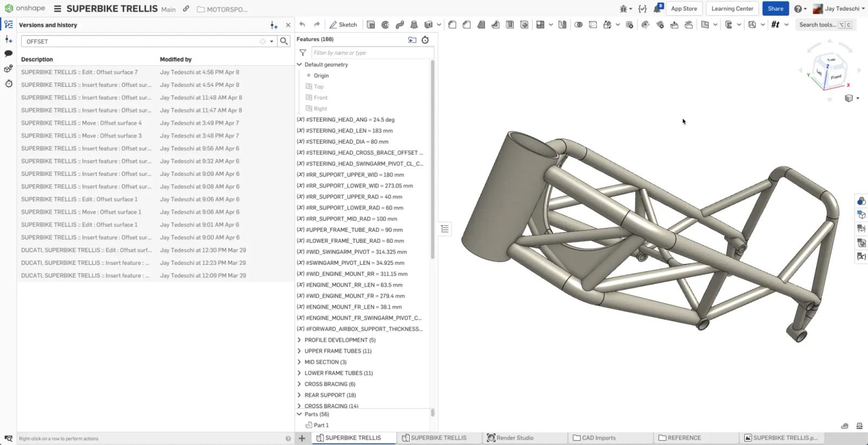Activate the Loft tool
The width and height of the screenshot is (868, 445).
coord(414,24)
